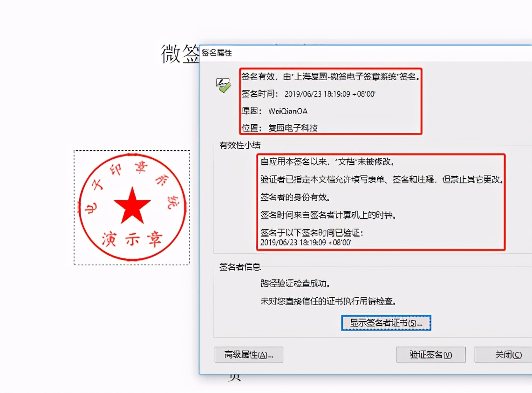Click the 签名时间 line in top box
Screen dimensions: 532x393
click(308, 94)
